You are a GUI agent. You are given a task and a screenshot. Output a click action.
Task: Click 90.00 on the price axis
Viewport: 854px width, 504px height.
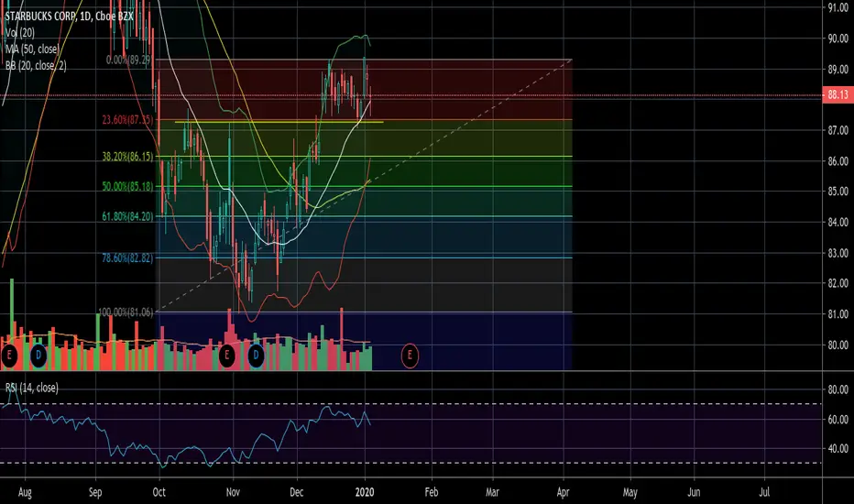(838, 38)
